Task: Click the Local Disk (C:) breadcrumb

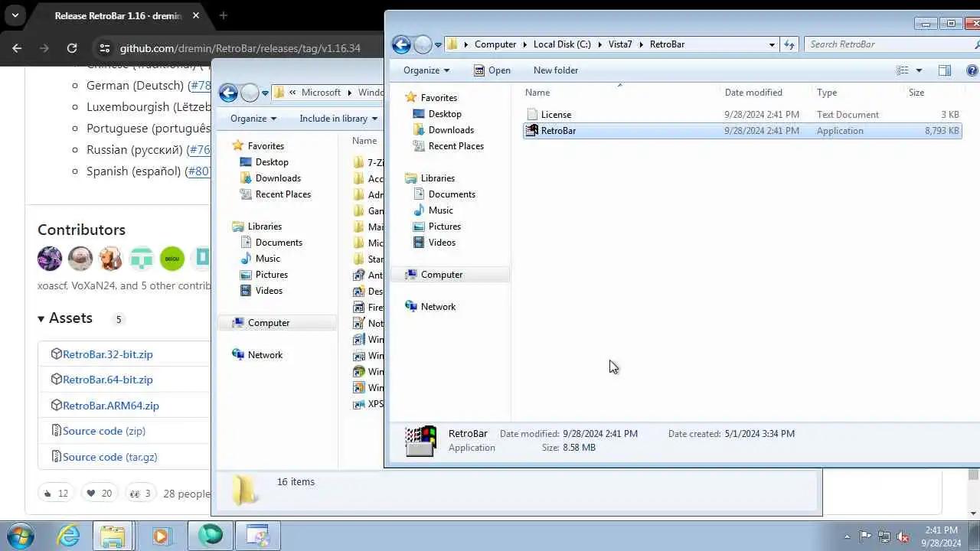Action: tap(562, 44)
